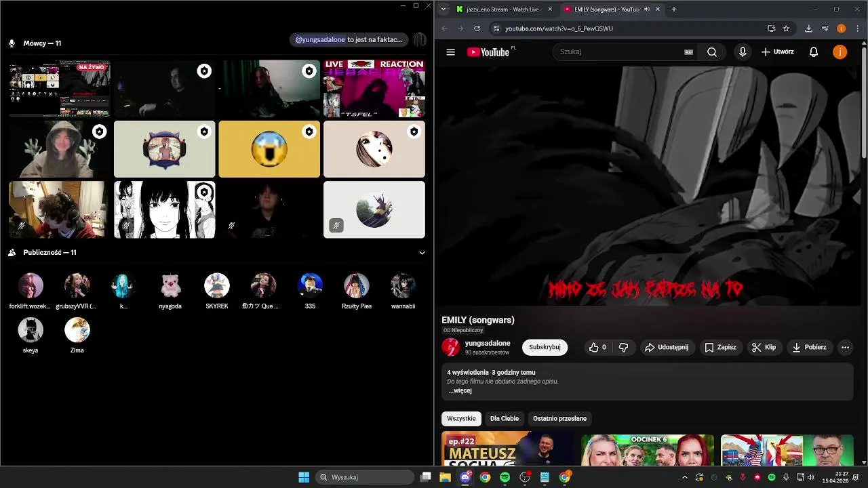
Task: Click the @yungsadalone message preview banner
Action: (x=349, y=39)
